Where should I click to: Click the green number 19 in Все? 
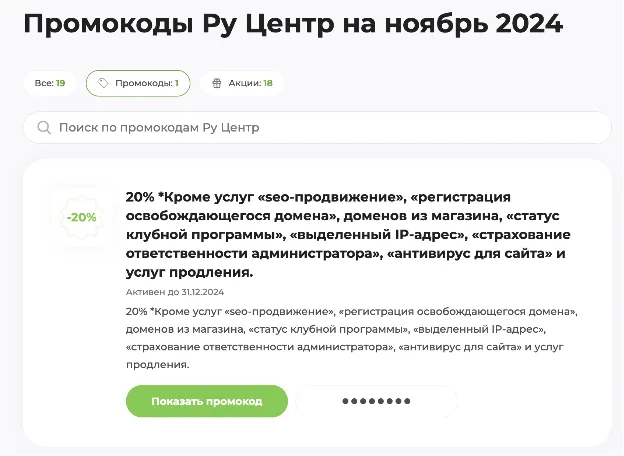coord(60,83)
